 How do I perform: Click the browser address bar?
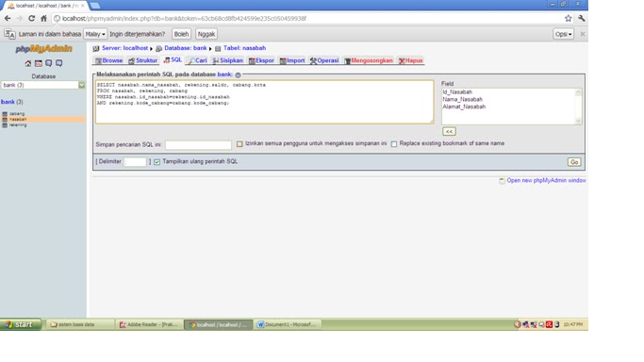click(x=308, y=19)
